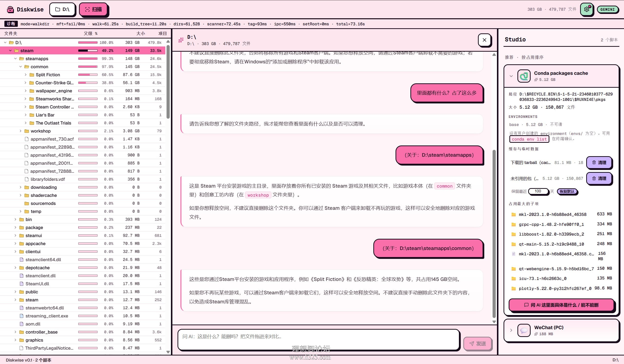Screen dimensions: 624x364
Task: Expand the workshop folder node
Action: pos(20,131)
